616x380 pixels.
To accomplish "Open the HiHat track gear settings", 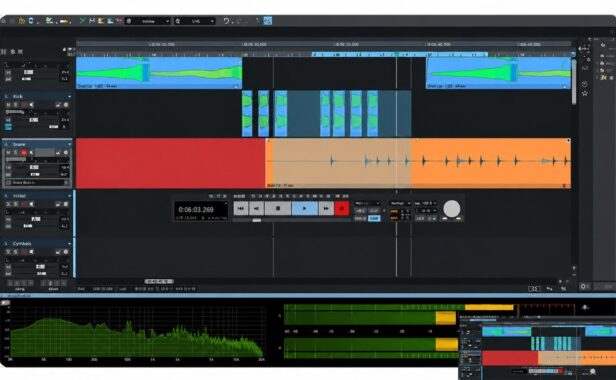I will point(66,204).
